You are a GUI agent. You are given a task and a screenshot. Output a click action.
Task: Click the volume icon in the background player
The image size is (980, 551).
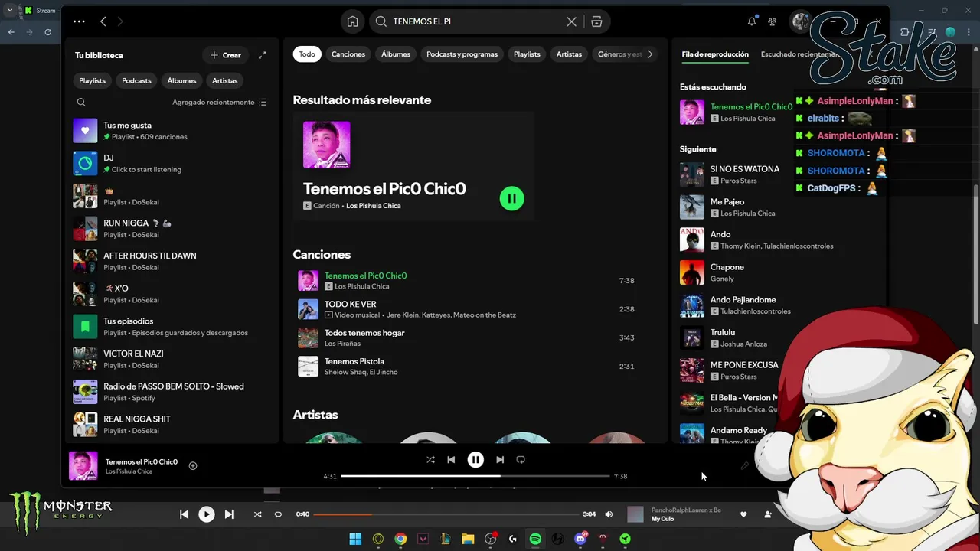click(x=609, y=514)
